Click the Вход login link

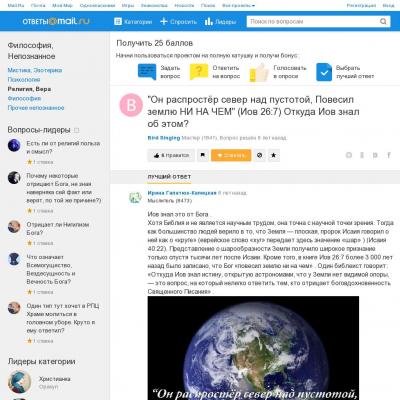pos(388,6)
